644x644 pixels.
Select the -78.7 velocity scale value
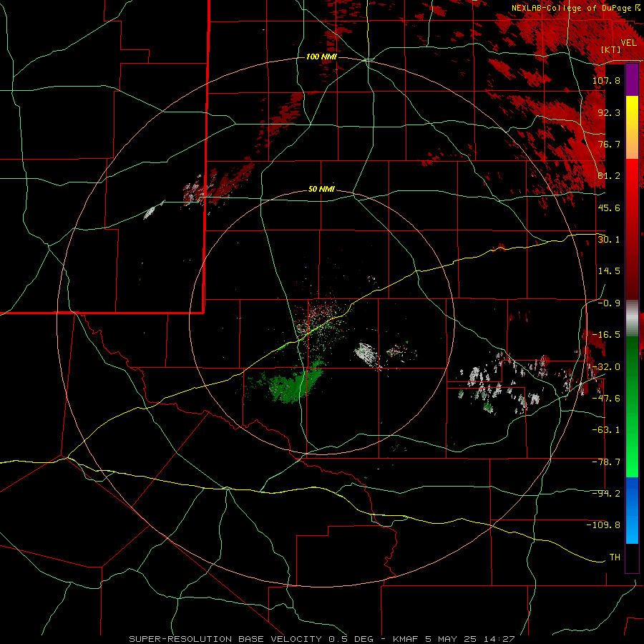point(606,462)
